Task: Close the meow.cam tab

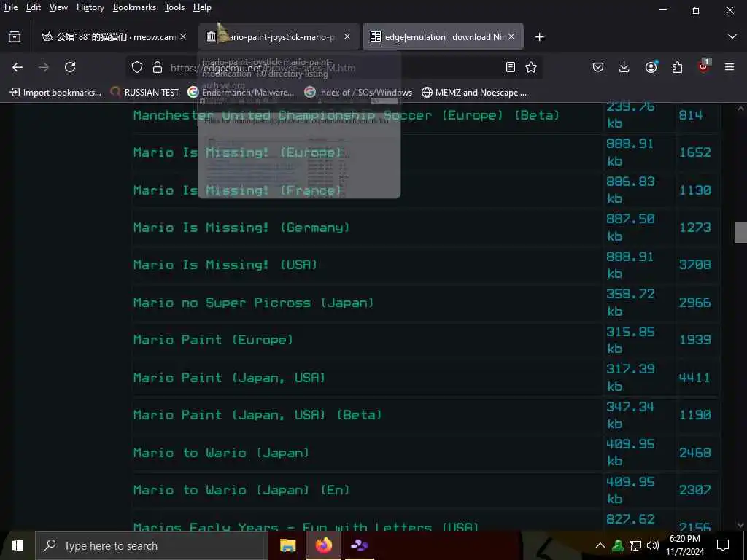Action: 183,36
